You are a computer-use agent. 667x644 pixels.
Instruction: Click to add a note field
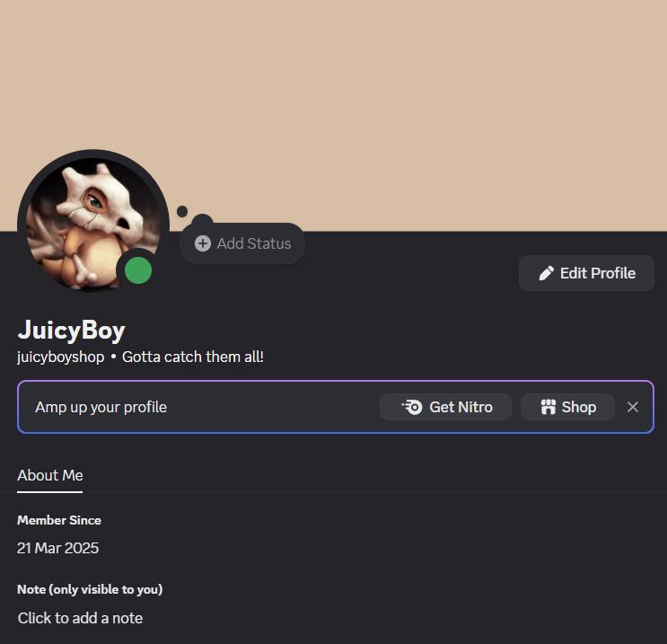click(80, 618)
